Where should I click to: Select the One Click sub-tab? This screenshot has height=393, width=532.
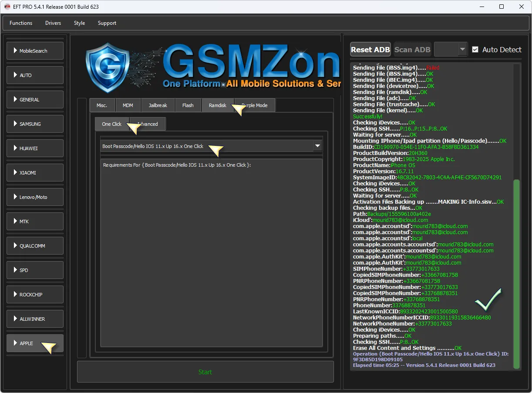pyautogui.click(x=111, y=124)
